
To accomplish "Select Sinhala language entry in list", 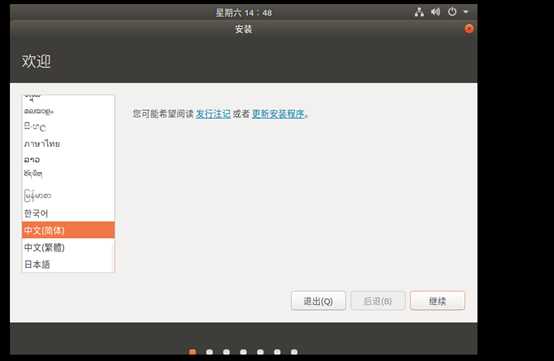I will coord(68,126).
